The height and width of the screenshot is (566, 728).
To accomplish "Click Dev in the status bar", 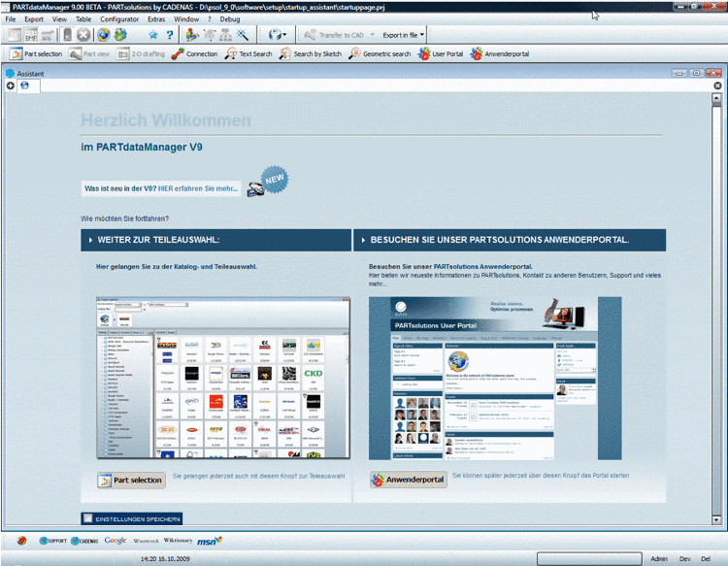I will click(685, 558).
